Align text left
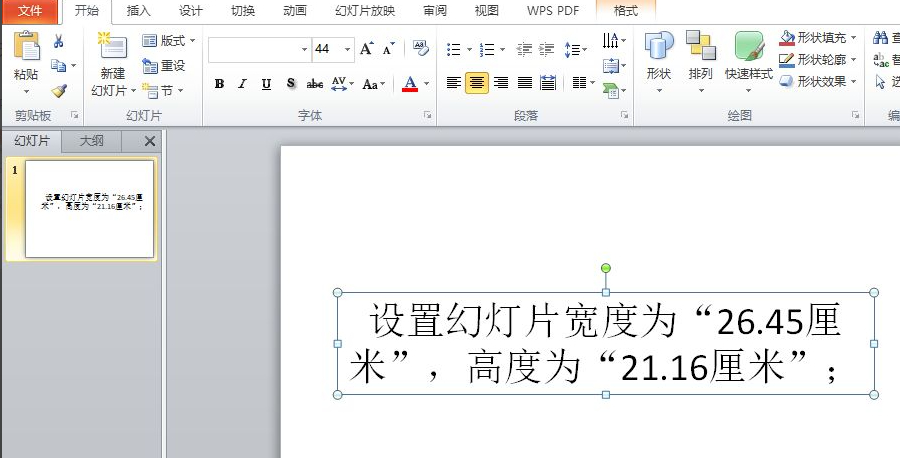The image size is (900, 458). pyautogui.click(x=453, y=83)
